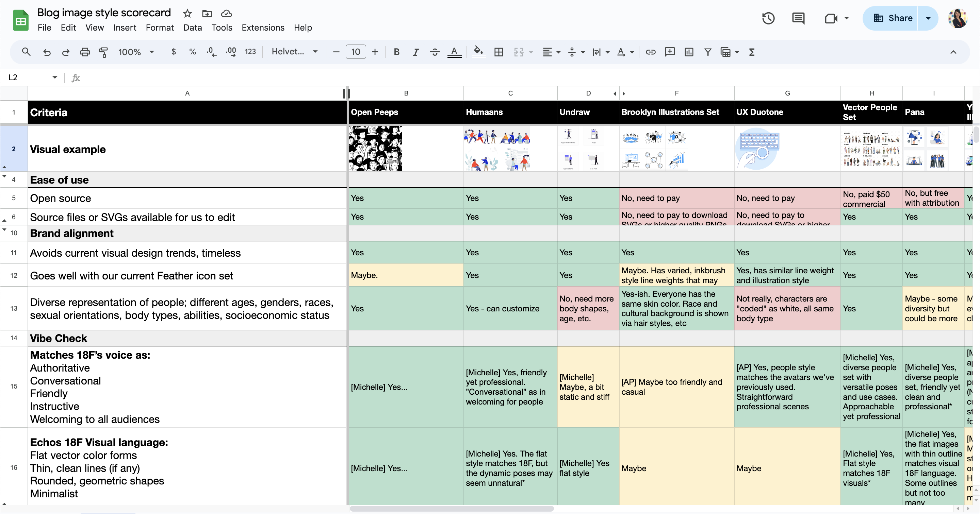Viewport: 980px width, 514px height.
Task: Open the Format menu
Action: (160, 28)
